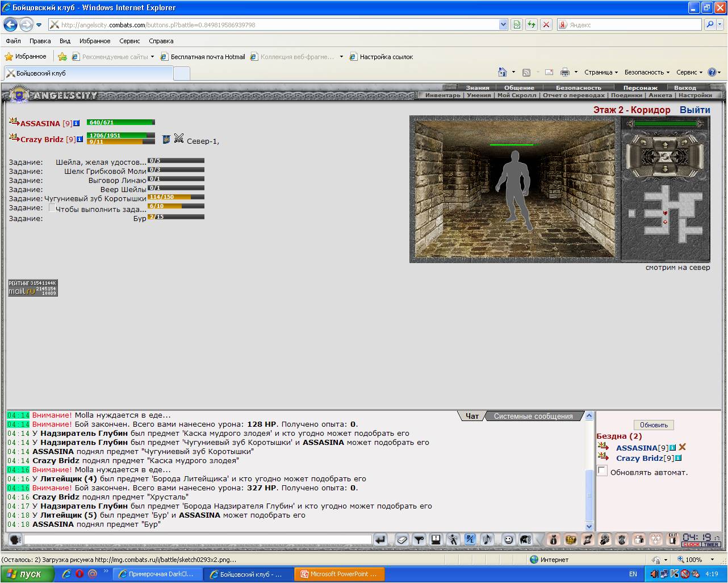Click the info icon next to Crazy Bridz in Бездна list

(679, 458)
